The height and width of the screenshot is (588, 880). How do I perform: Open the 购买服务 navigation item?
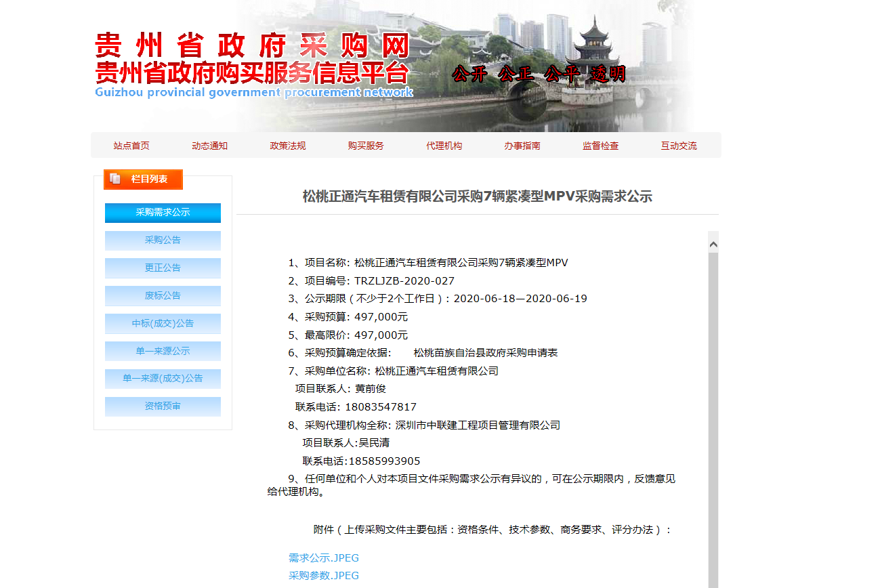(366, 146)
